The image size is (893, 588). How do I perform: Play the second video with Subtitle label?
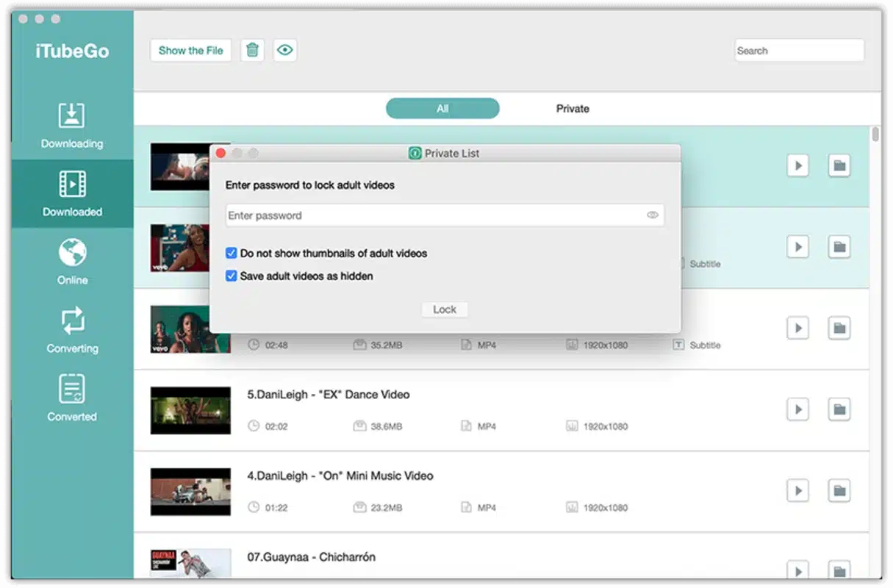pos(797,246)
